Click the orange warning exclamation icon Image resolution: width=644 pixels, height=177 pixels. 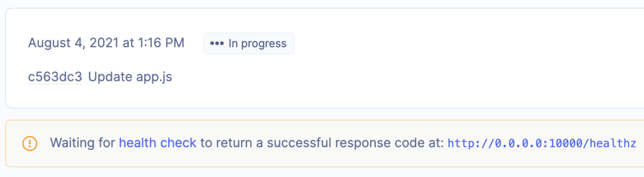click(x=30, y=144)
